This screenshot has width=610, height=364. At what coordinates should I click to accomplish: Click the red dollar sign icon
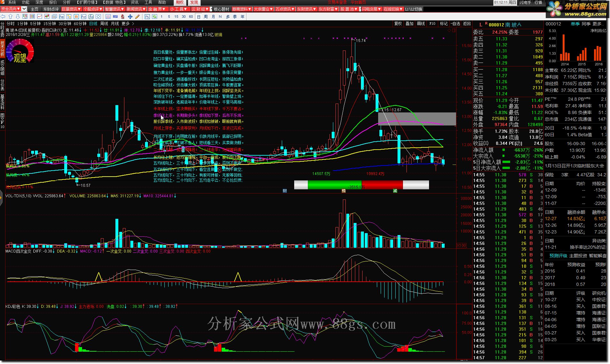pos(123,17)
